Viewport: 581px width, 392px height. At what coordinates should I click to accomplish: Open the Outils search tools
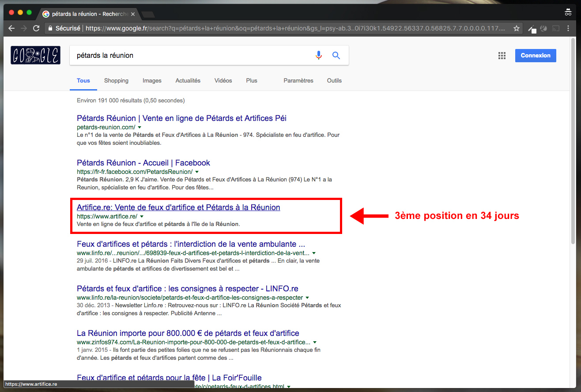point(334,80)
